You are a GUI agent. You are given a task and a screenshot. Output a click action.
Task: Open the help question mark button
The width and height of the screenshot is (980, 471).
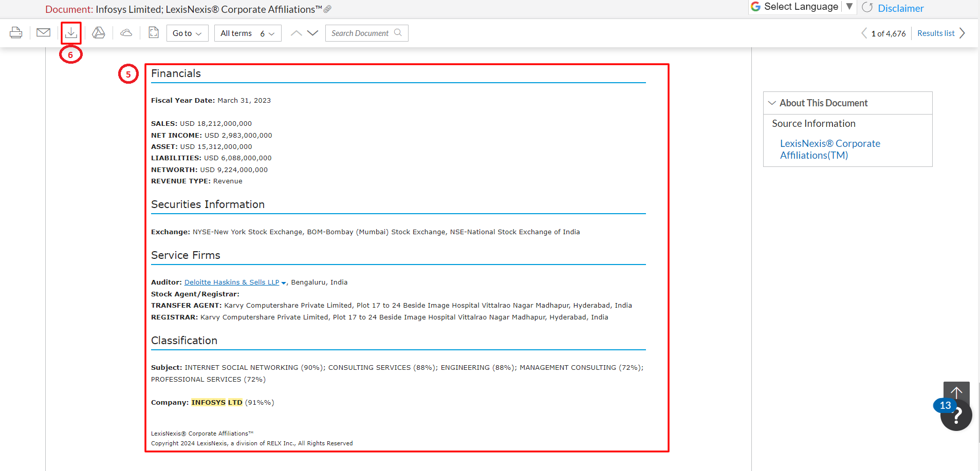coord(957,416)
